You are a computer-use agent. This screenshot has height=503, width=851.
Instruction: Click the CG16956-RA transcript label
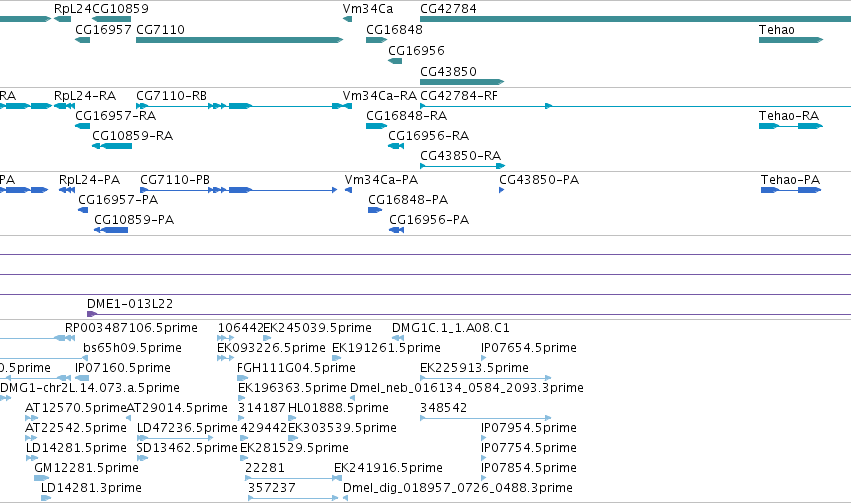428,136
